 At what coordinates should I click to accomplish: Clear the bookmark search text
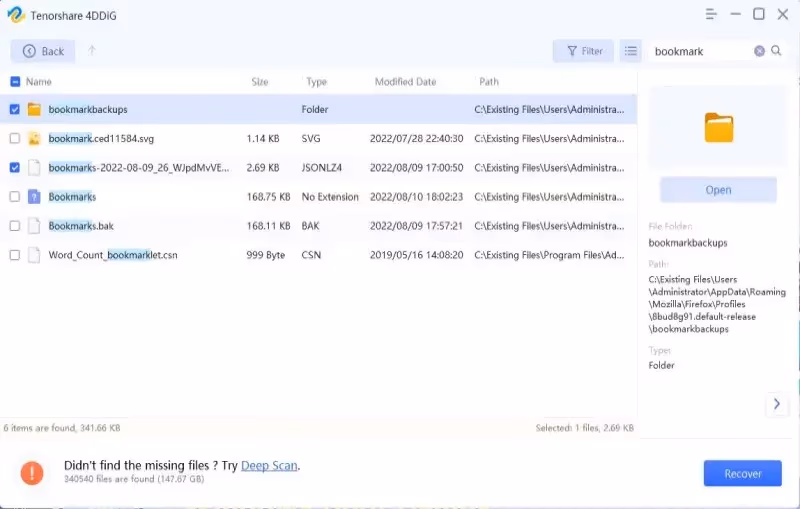click(x=759, y=51)
